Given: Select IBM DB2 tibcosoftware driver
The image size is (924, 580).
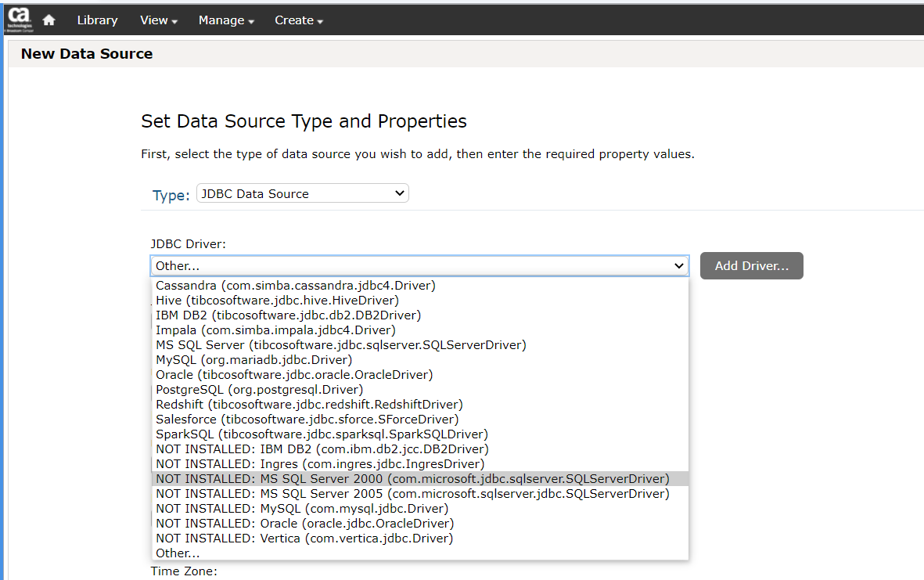Looking at the screenshot, I should [x=288, y=315].
